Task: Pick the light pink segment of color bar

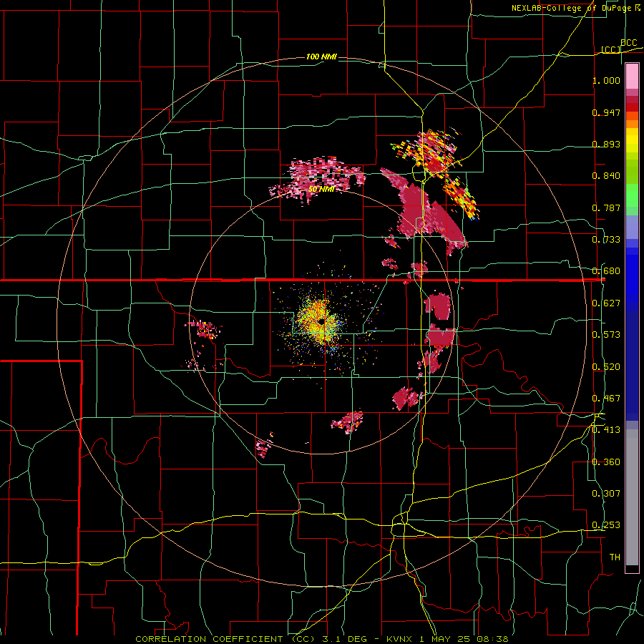Action: [632, 77]
